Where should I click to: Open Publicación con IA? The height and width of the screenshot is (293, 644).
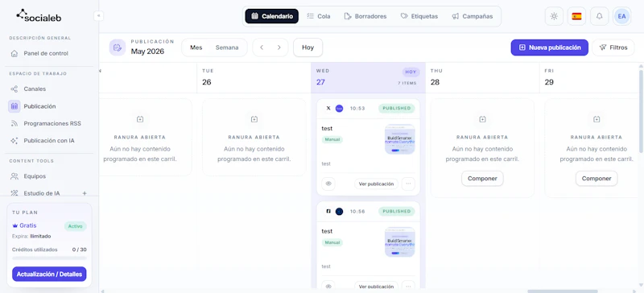click(49, 141)
